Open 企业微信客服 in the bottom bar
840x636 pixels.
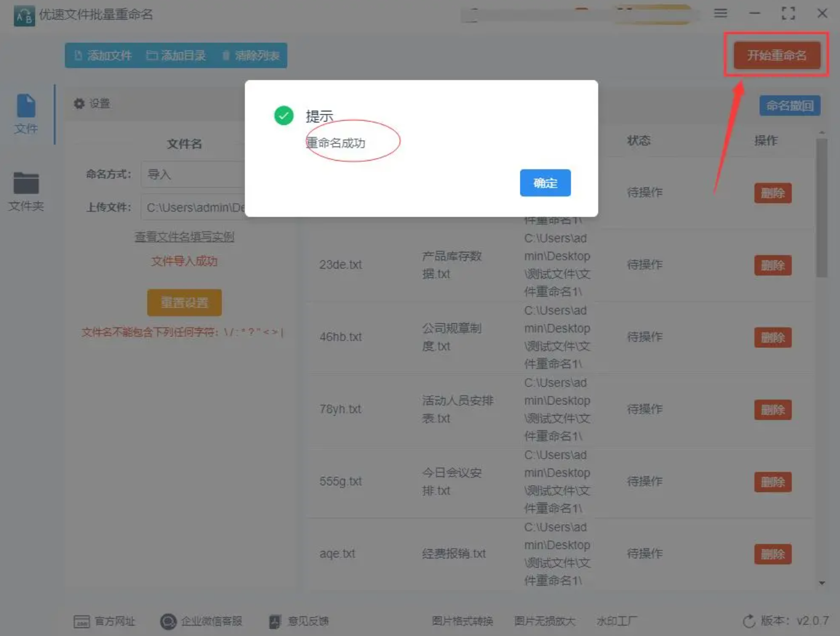[201, 621]
